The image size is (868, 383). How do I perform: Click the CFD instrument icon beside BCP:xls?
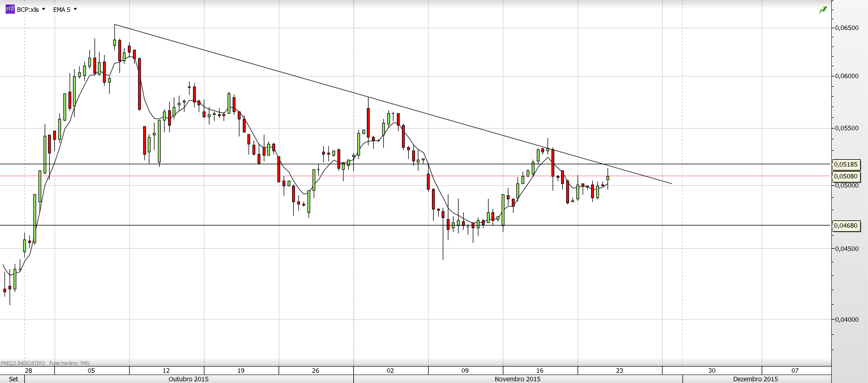coord(10,9)
